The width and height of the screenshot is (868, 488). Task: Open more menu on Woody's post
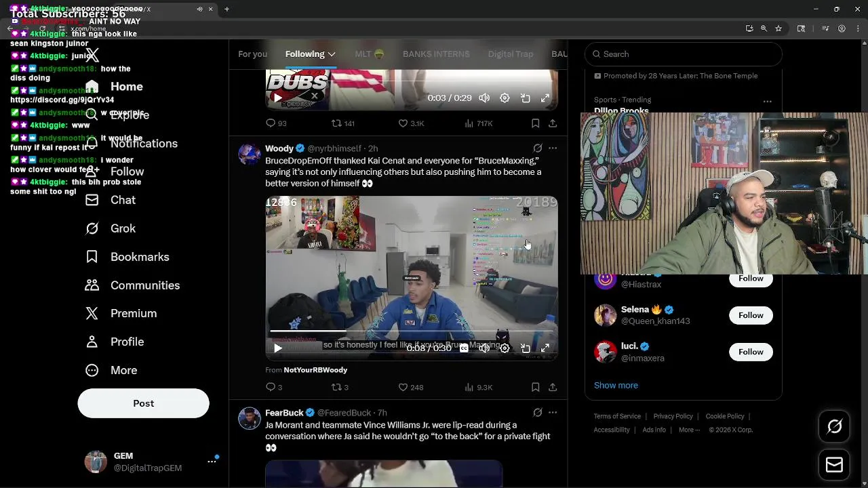(x=553, y=148)
